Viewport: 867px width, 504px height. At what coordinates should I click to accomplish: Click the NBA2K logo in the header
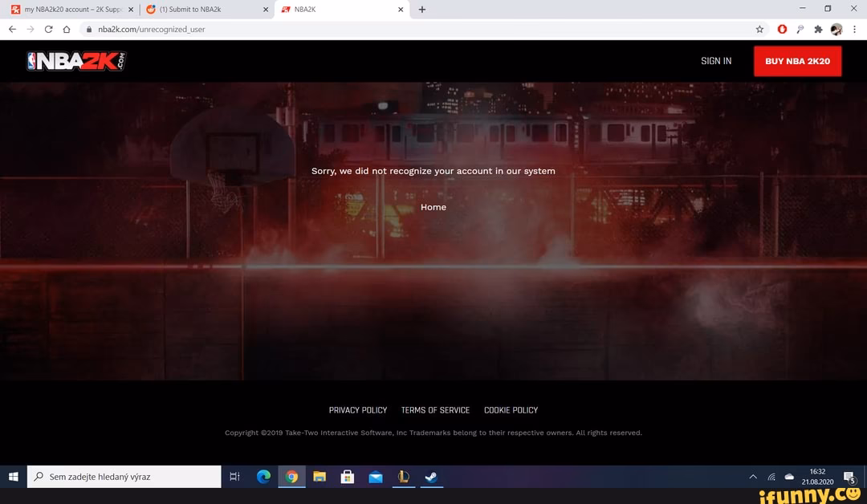pyautogui.click(x=76, y=61)
